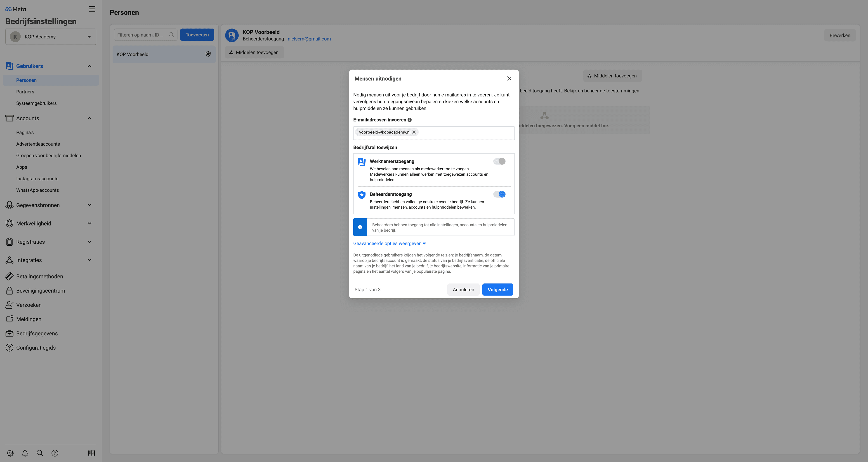
Task: Open the help question mark icon
Action: pyautogui.click(x=55, y=453)
